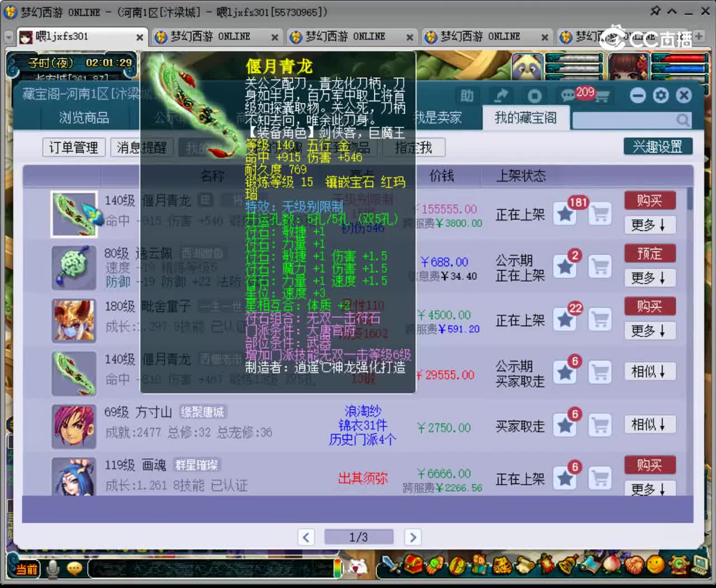Image resolution: width=716 pixels, height=588 pixels.
Task: Add 119级 画魂 to cart
Action: coord(600,478)
